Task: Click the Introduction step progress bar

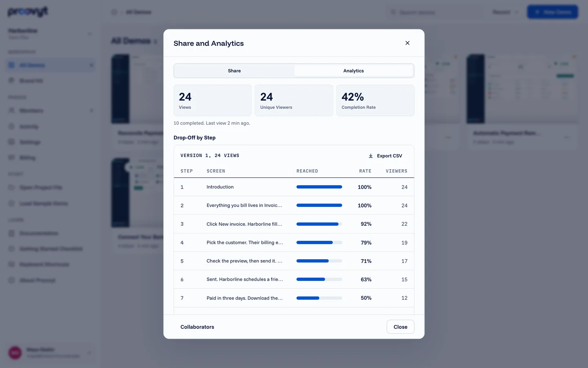Action: [x=319, y=187]
